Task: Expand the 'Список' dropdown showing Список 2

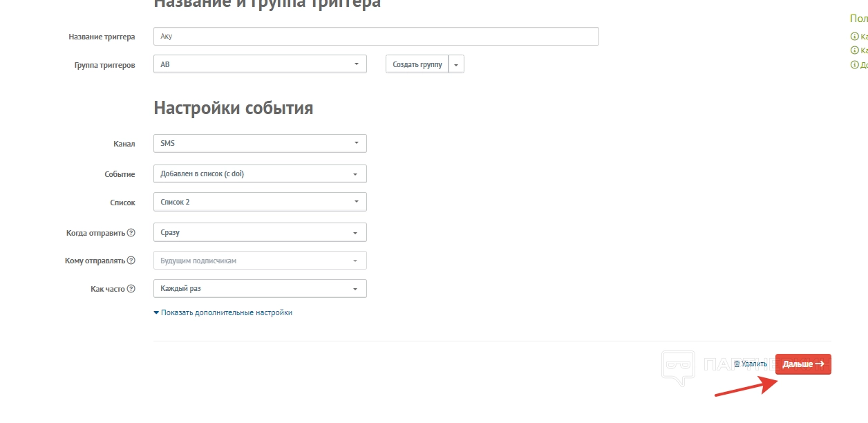Action: 260,202
